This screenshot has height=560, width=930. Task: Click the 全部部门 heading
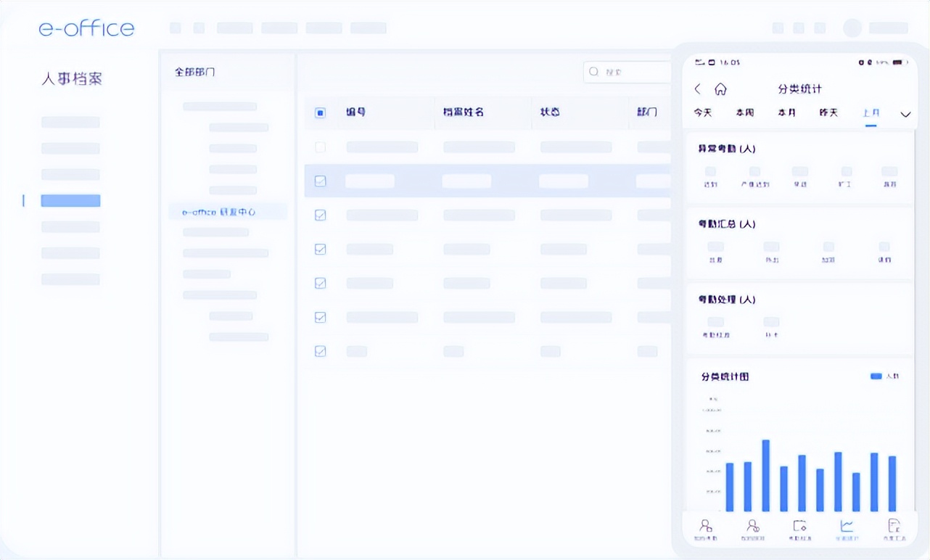194,73
